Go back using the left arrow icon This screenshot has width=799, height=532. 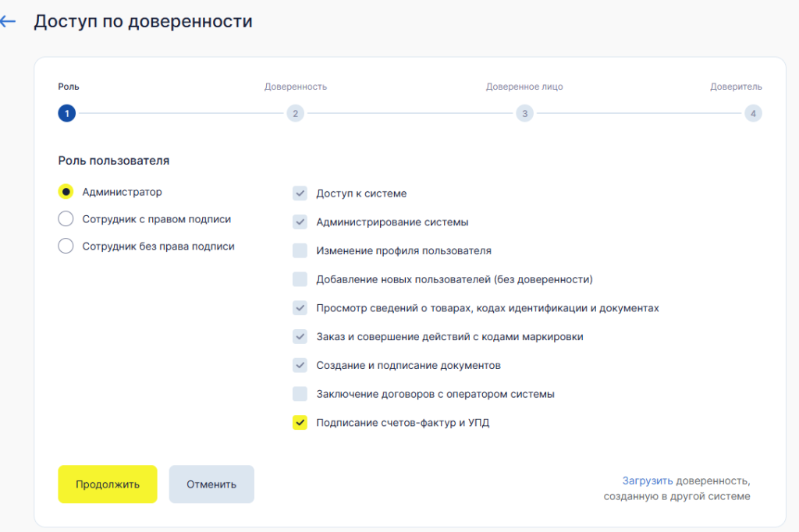[x=8, y=21]
